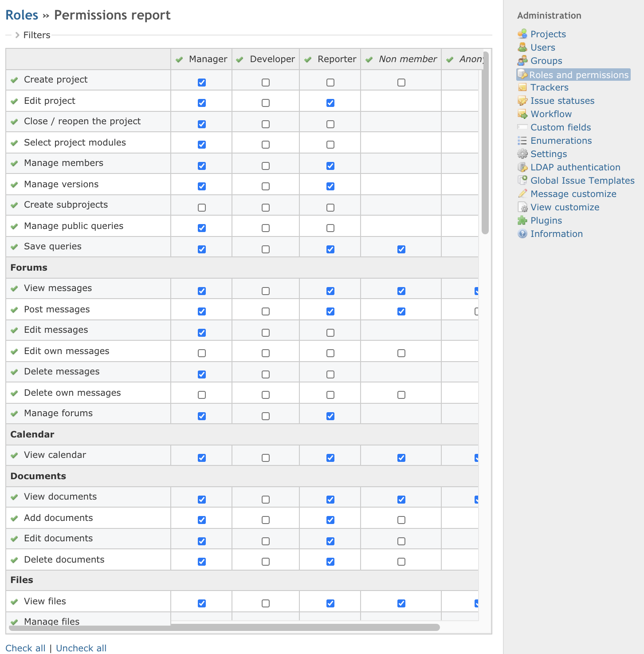The image size is (644, 654).
Task: Click green check icon beside Manager column
Action: pyautogui.click(x=179, y=59)
